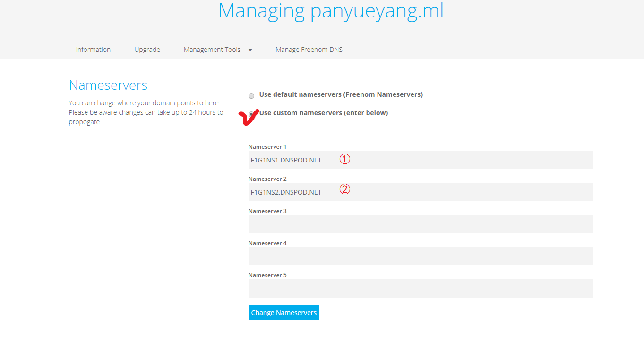Click the empty Nameserver 3 field
Screen dimensions: 644x350
(421, 224)
